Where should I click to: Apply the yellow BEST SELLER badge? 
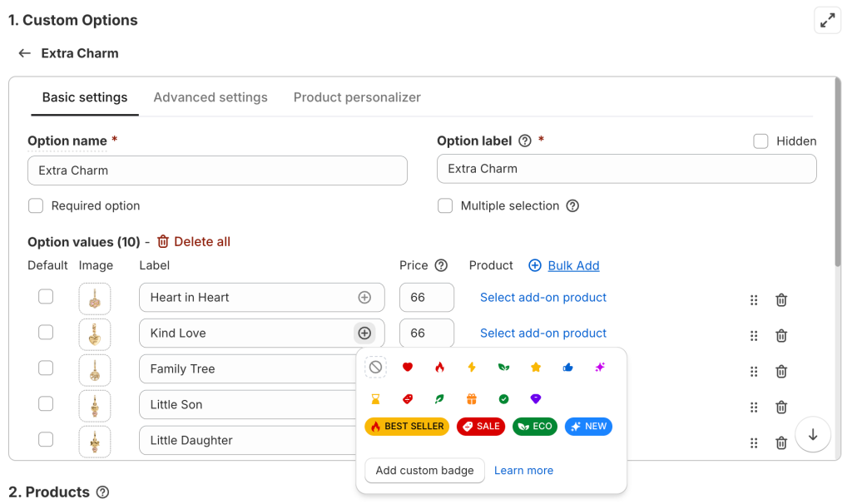pos(407,427)
